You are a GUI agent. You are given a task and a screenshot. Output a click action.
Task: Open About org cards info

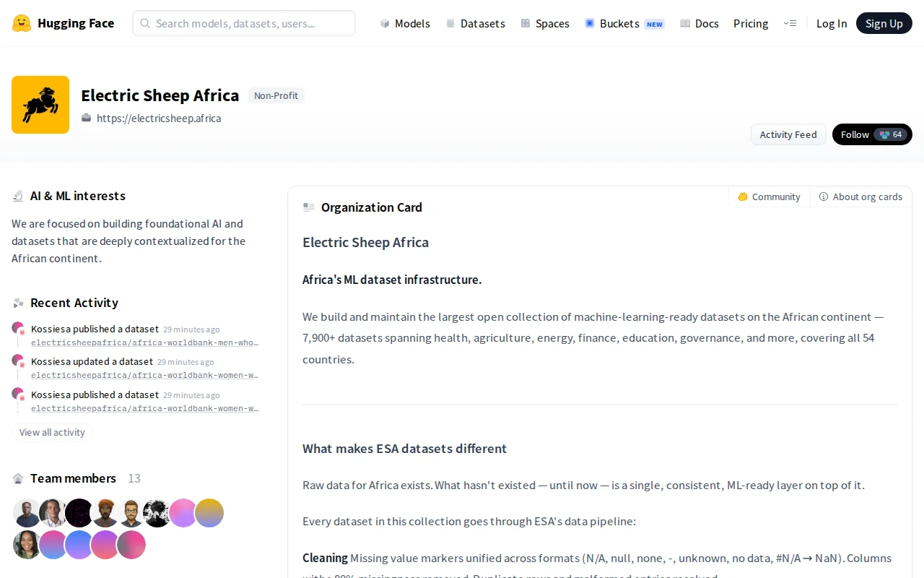(x=860, y=197)
